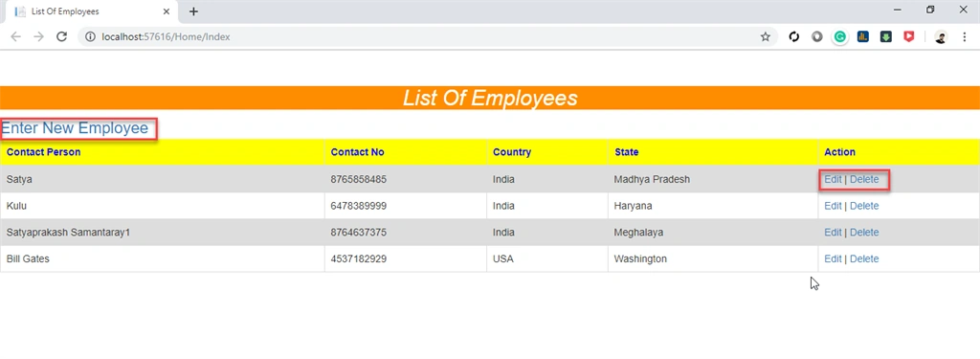Delete the Satya employee record

[864, 179]
